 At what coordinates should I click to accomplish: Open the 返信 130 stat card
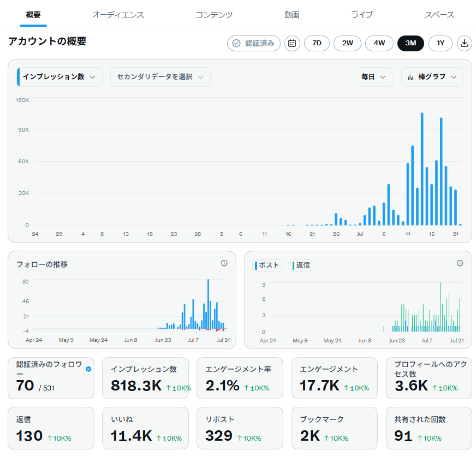[x=51, y=428]
